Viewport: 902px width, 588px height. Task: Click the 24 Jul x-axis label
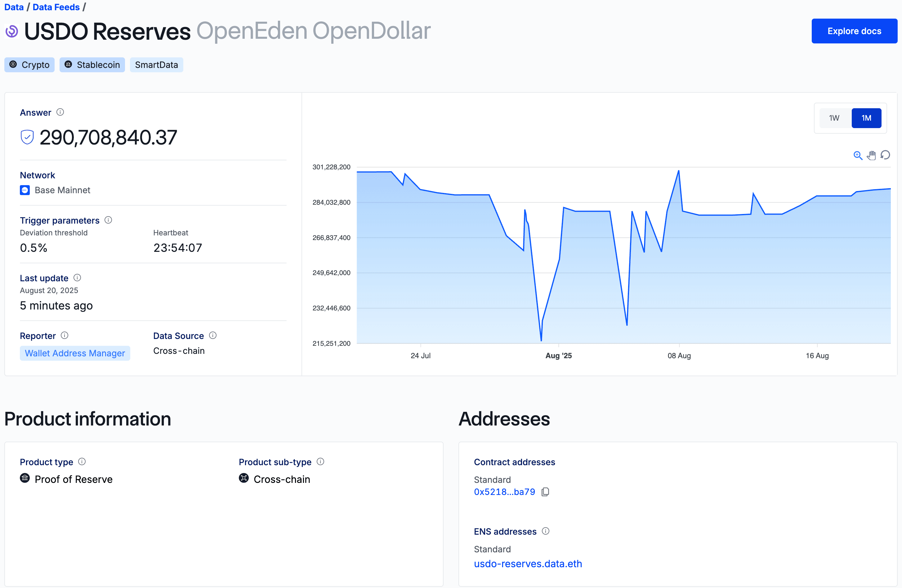[421, 356]
